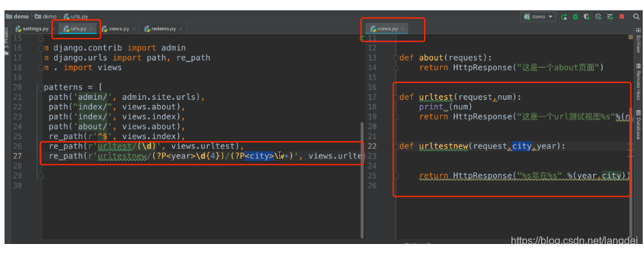Image resolution: width=644 pixels, height=253 pixels.
Task: Click re_path(r'^$', views.index) line
Action: [116, 136]
